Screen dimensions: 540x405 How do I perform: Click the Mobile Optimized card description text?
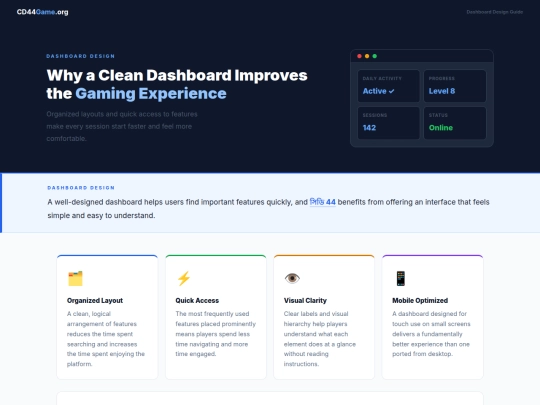point(431,334)
